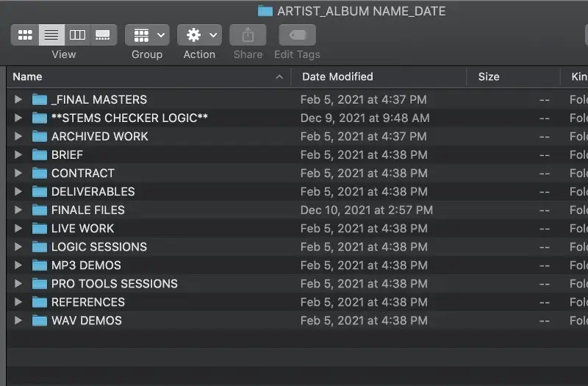Switch to icon view in toolbar
Screen dimensions: 588x386
point(25,35)
